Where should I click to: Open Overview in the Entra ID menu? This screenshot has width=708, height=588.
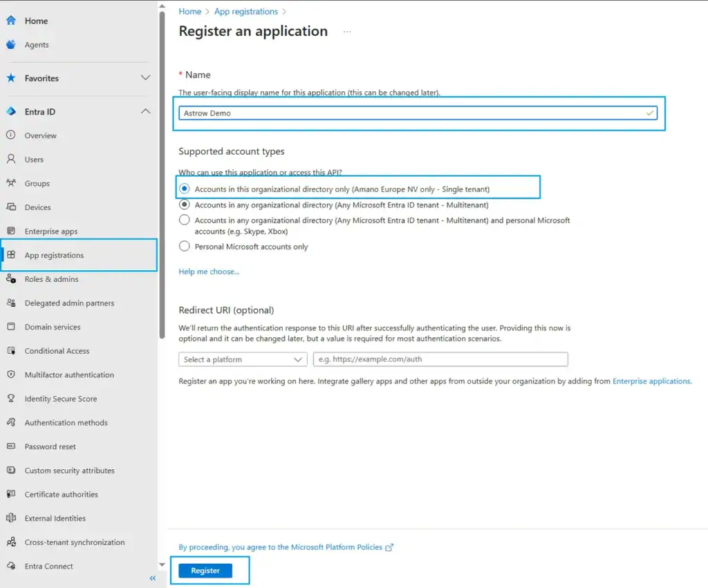[x=41, y=135]
